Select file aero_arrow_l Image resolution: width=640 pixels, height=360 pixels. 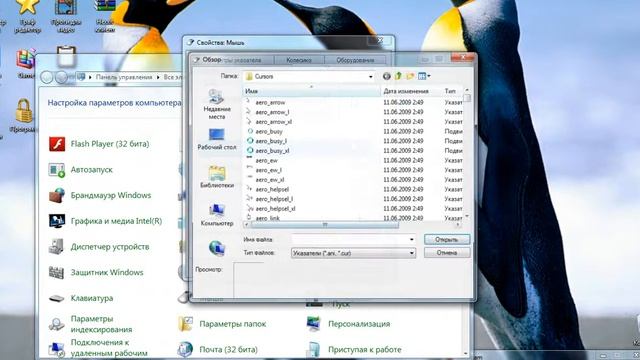[x=272, y=112]
